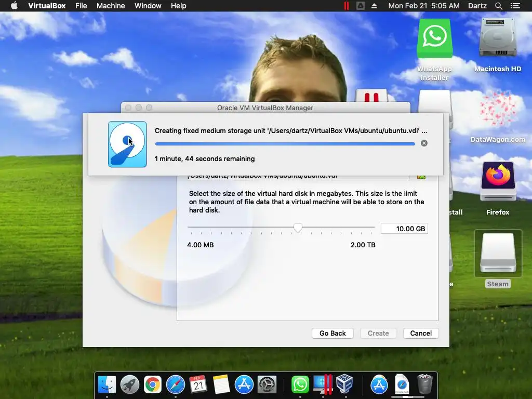Open Notes in the Dock
This screenshot has height=399, width=532.
pyautogui.click(x=221, y=385)
